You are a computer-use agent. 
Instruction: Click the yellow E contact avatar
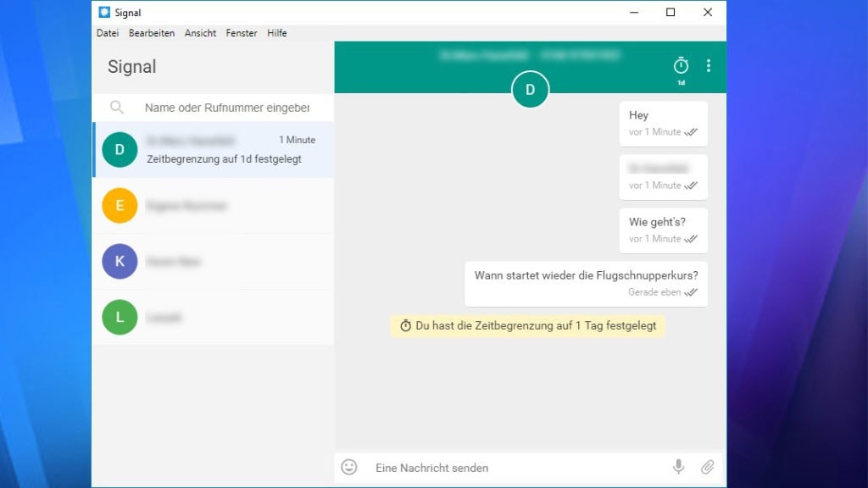point(120,206)
